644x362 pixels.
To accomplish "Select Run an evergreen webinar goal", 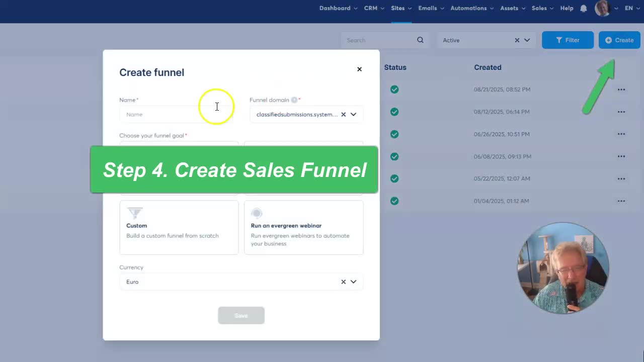I will [x=303, y=227].
